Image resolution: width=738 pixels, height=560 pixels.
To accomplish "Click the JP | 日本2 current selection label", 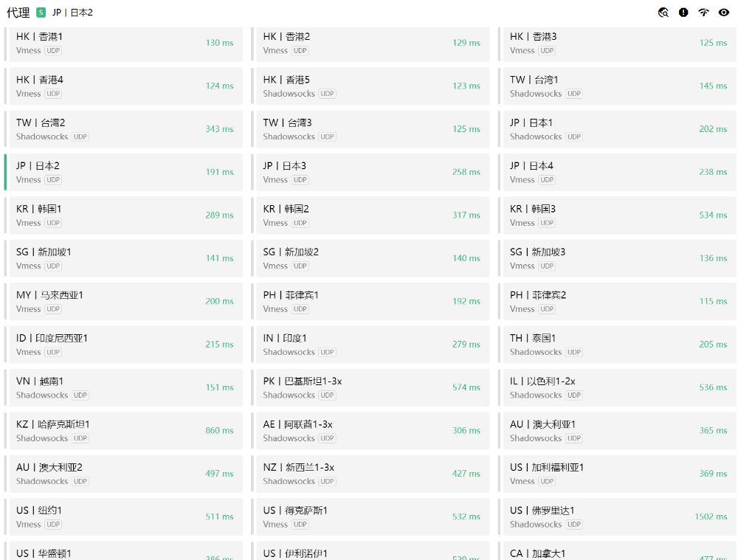I will [72, 13].
